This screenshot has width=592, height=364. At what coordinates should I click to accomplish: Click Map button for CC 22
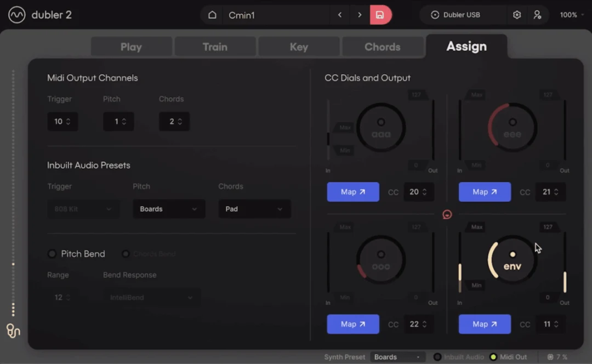tap(353, 324)
